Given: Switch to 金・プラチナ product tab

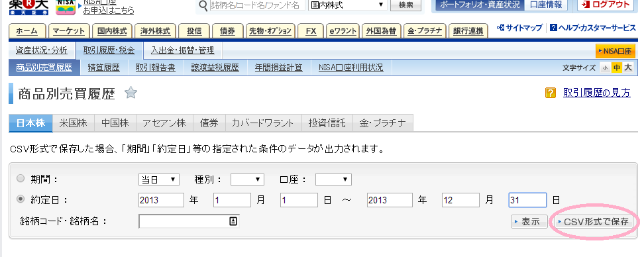Looking at the screenshot, I should [383, 123].
